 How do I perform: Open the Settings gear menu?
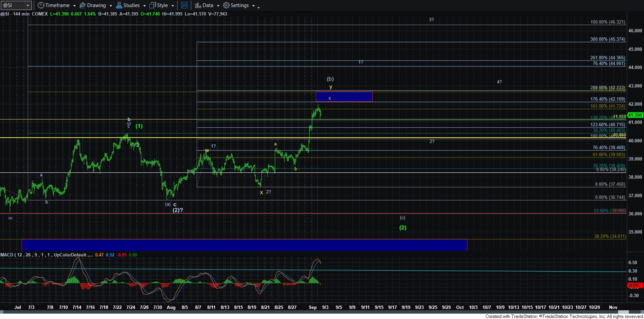tap(236, 5)
